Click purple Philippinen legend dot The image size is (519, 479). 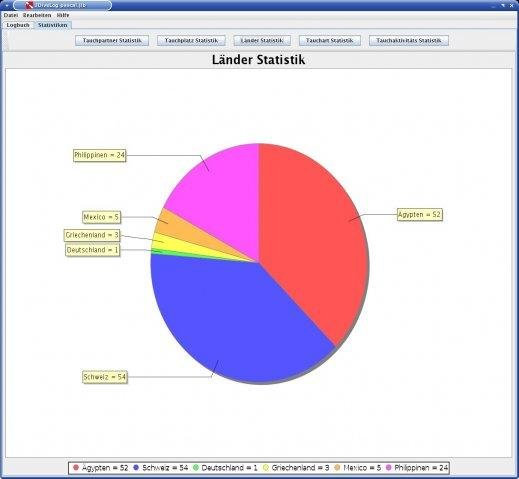click(x=388, y=468)
